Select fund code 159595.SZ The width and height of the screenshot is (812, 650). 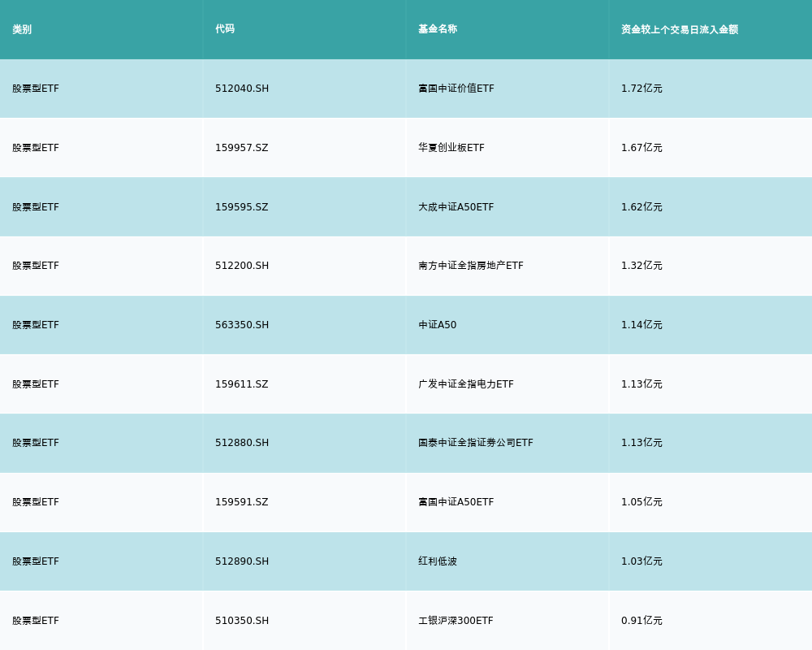[x=242, y=207]
